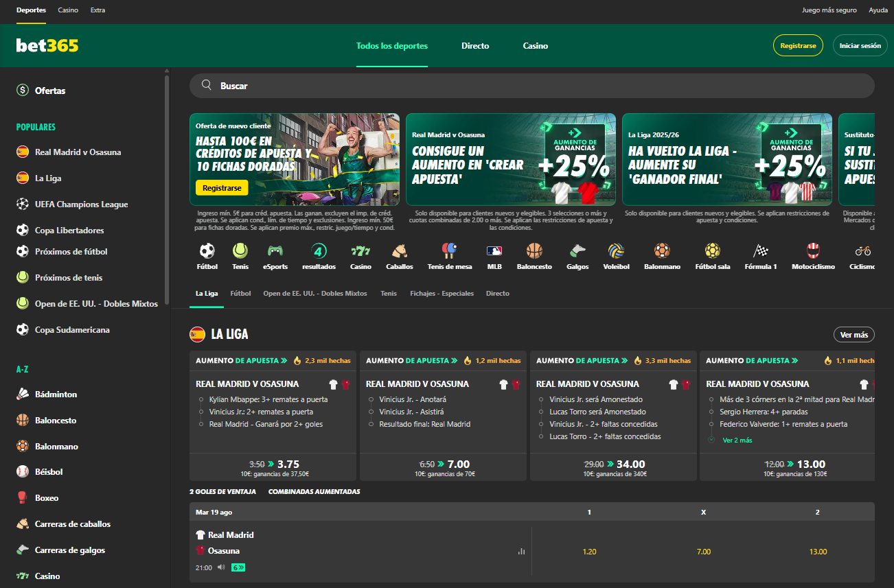Click the Registrarse header button

pyautogui.click(x=798, y=45)
